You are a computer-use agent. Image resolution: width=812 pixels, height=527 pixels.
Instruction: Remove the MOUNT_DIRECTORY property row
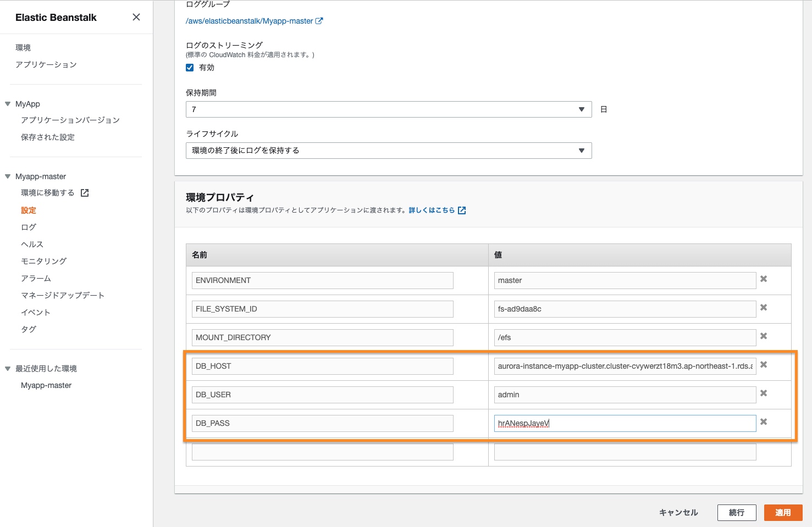(x=764, y=336)
